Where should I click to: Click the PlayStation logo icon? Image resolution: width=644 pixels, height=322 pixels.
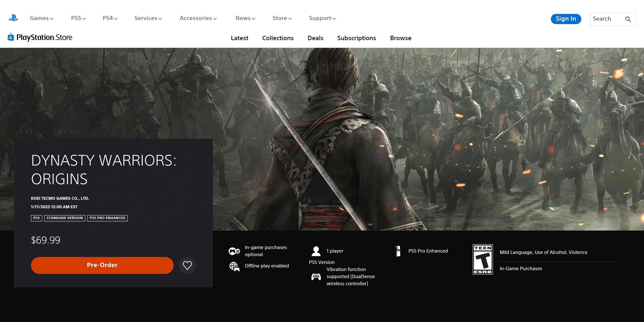pos(14,18)
